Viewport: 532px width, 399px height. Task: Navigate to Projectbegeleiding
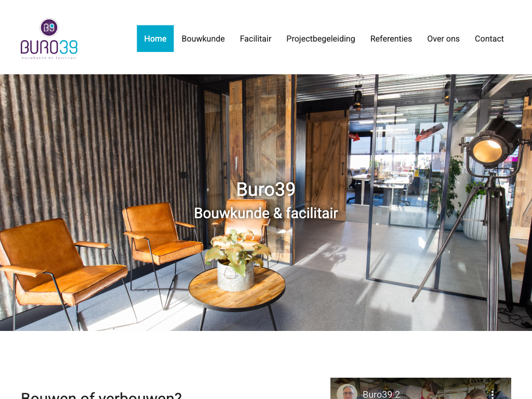point(321,38)
